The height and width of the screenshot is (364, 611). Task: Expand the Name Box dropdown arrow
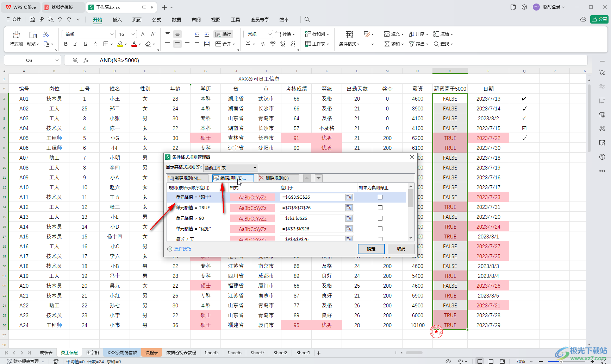coord(57,60)
